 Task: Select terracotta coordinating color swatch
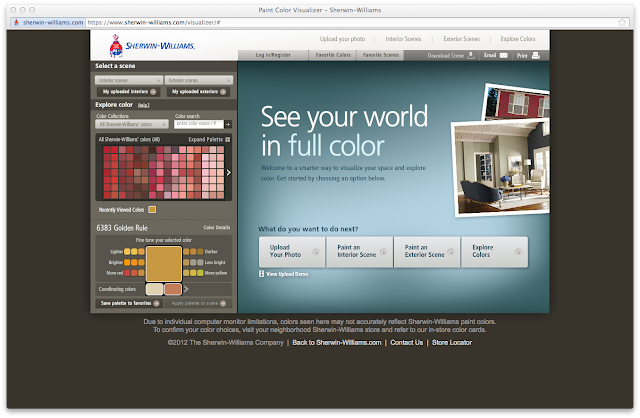173,289
